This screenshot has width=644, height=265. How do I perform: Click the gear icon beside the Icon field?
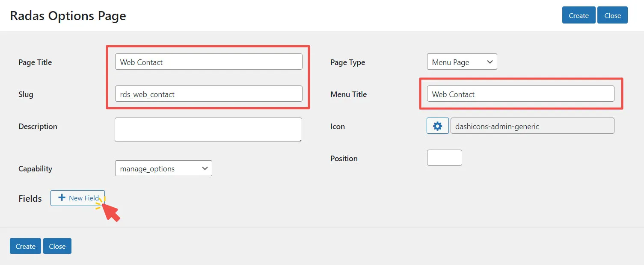click(437, 126)
